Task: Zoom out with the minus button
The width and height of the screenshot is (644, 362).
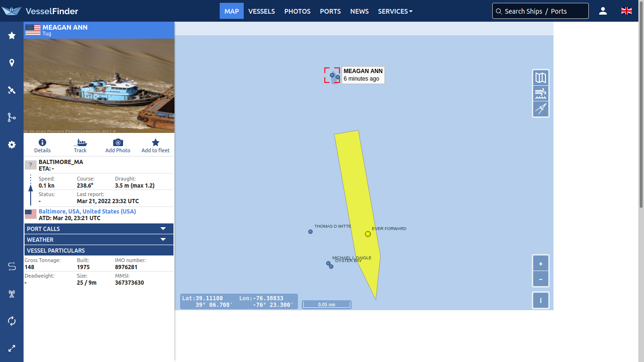Action: coord(541,279)
